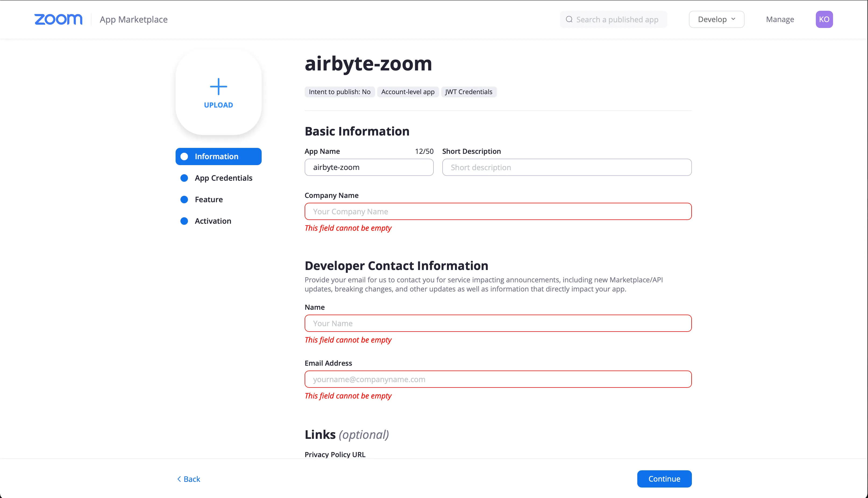This screenshot has width=868, height=498.
Task: Open the Manage menu item
Action: click(x=780, y=20)
